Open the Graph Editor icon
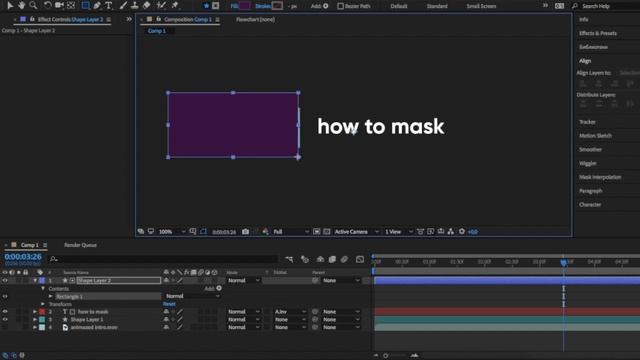Viewport: 640px width, 360px height. [360, 259]
